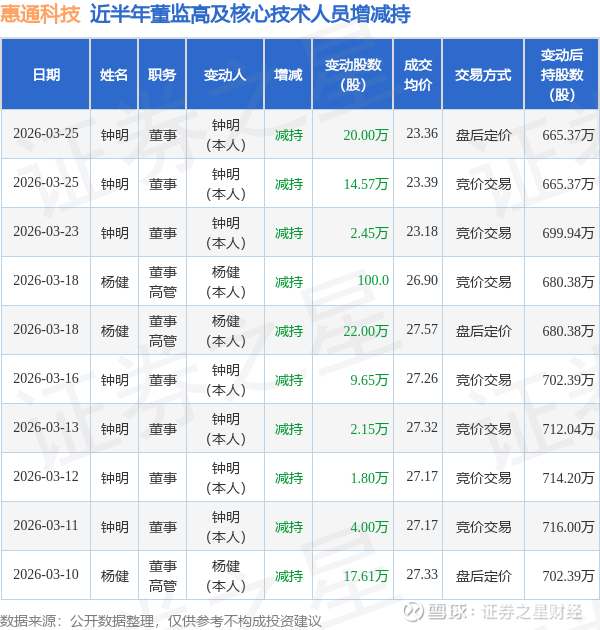The height and width of the screenshot is (630, 600).
Task: Click the 2.45万 share change value
Action: click(x=369, y=233)
